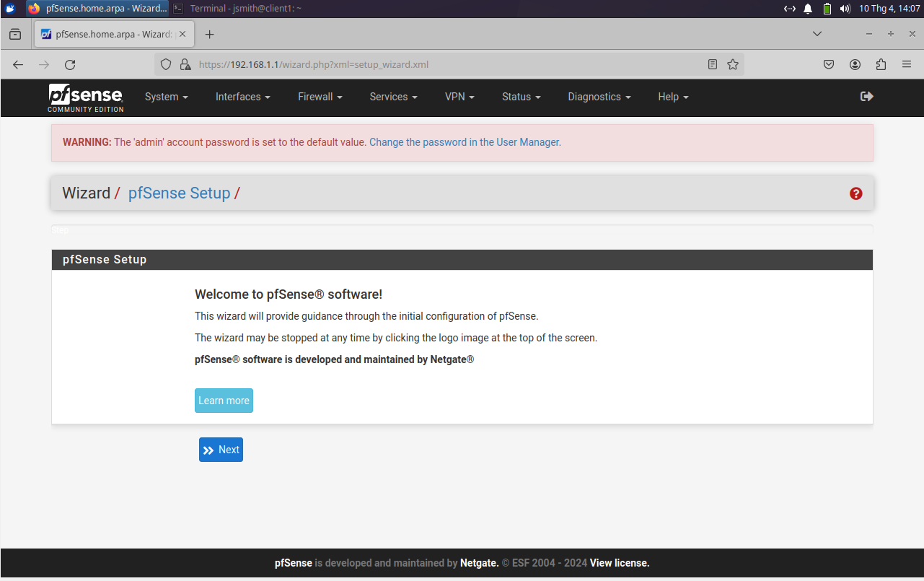Click the logout icon in navbar
The image size is (924, 581).
tap(867, 96)
